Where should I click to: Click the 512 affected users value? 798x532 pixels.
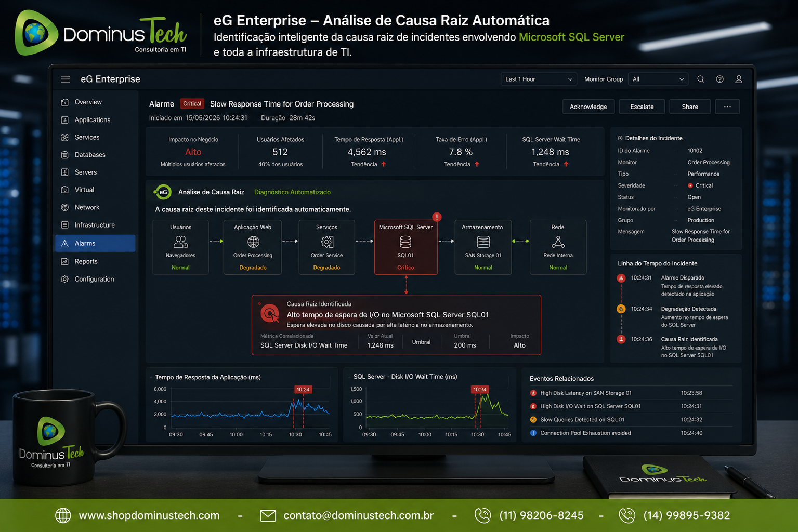(x=280, y=152)
